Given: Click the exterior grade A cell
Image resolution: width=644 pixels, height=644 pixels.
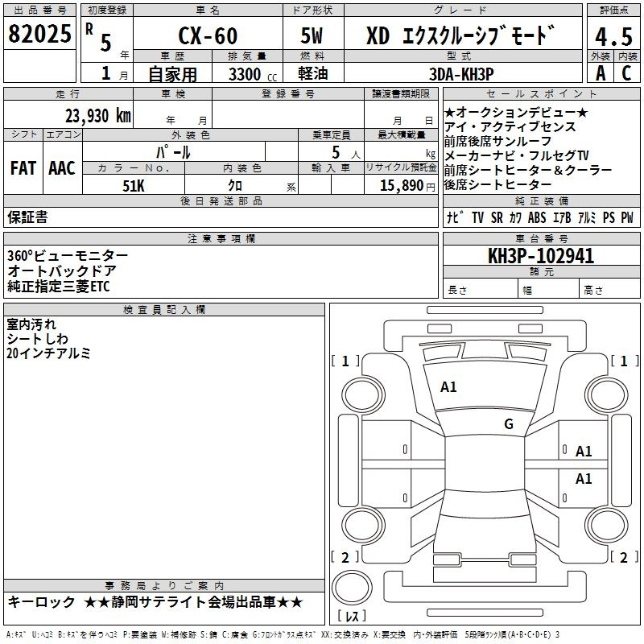Looking at the screenshot, I should coord(600,72).
